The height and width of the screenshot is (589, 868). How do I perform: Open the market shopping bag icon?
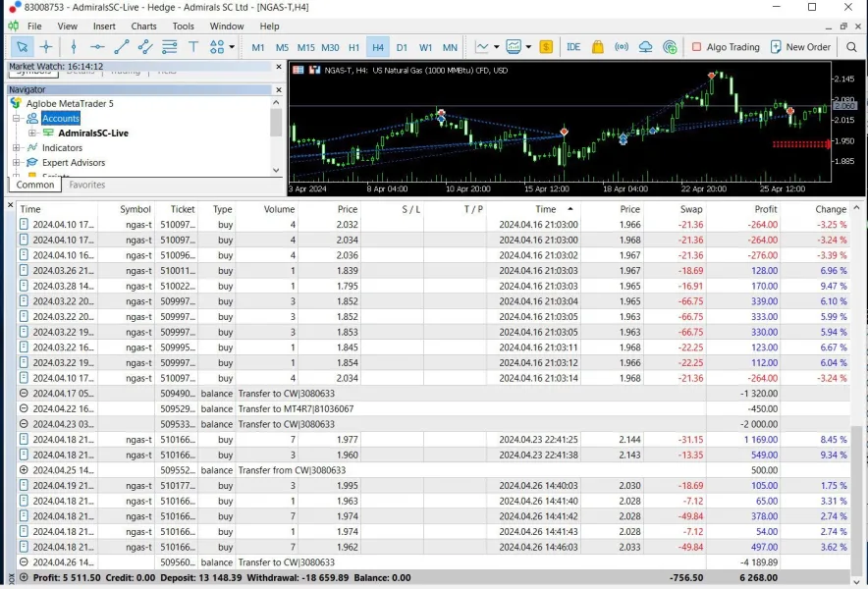597,47
